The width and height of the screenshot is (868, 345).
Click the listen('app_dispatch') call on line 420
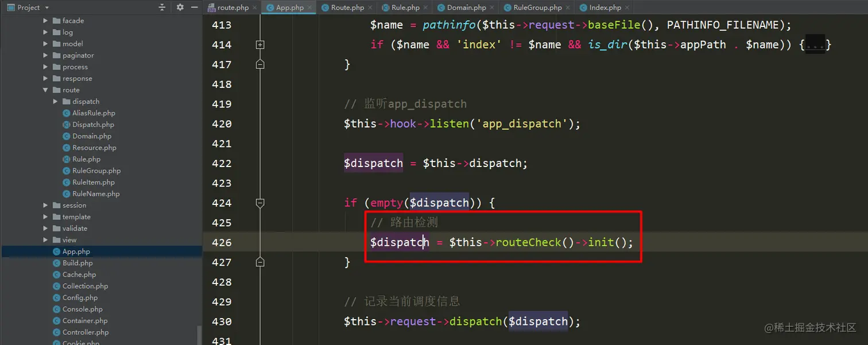tap(505, 123)
